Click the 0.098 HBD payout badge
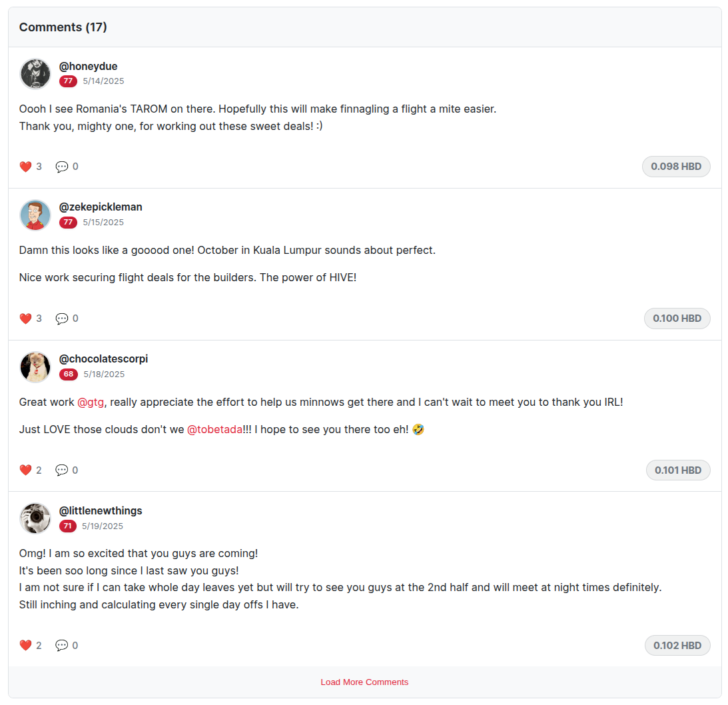Image resolution: width=728 pixels, height=705 pixels. (676, 167)
